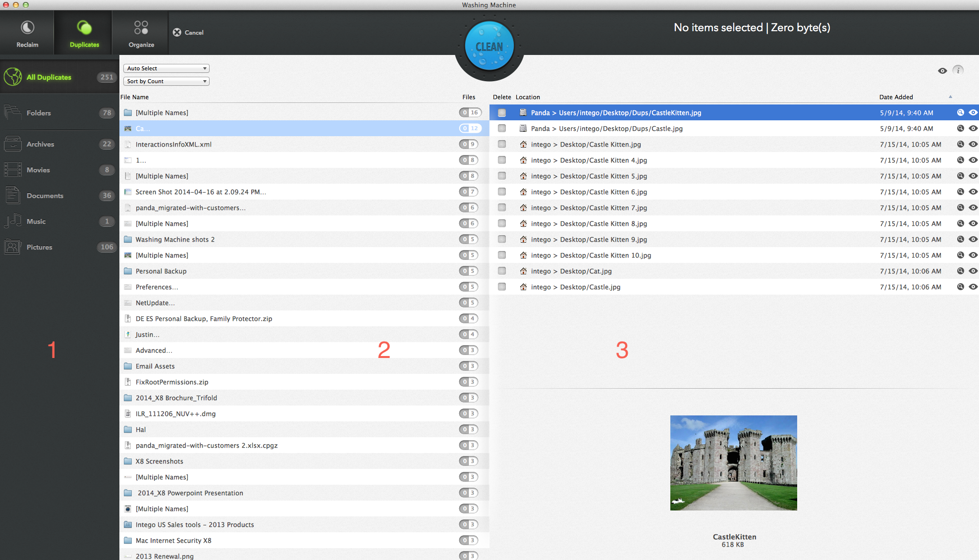
Task: Preview Dups/Castle.jpg with eye icon
Action: (x=973, y=128)
